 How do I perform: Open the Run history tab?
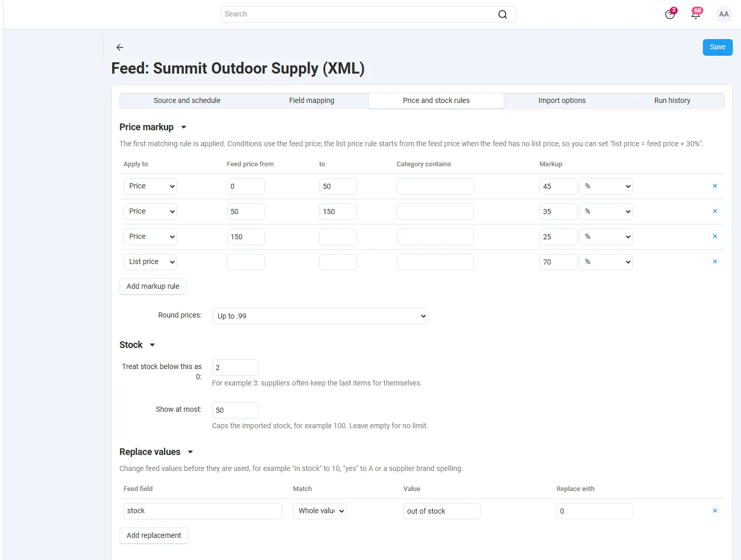672,101
